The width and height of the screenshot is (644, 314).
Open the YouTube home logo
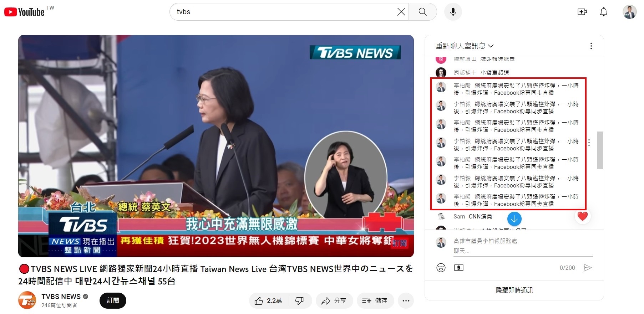click(x=25, y=12)
